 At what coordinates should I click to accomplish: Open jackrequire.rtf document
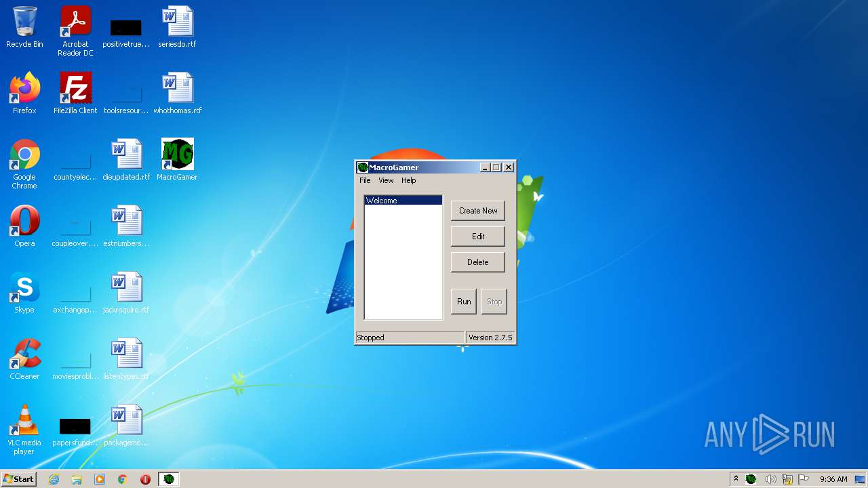(126, 293)
